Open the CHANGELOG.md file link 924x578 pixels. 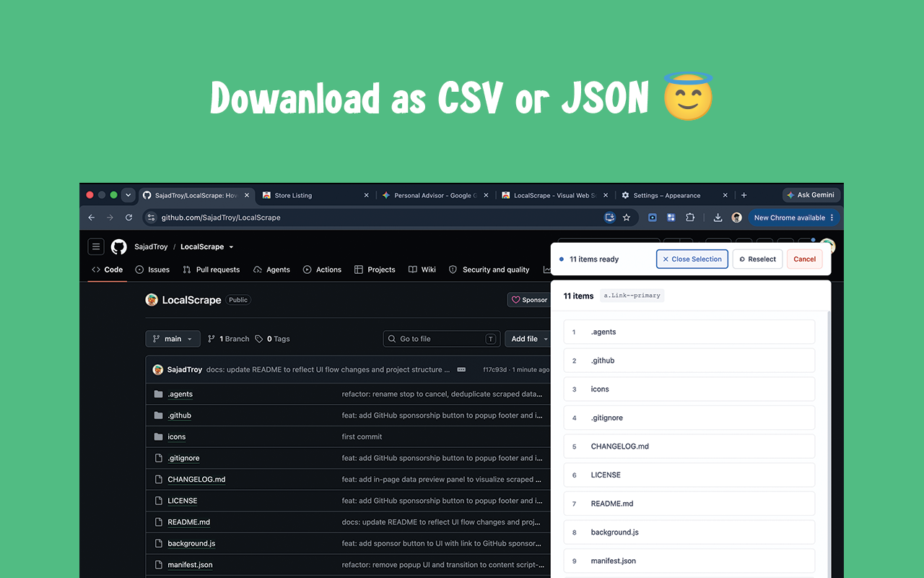[x=196, y=480]
